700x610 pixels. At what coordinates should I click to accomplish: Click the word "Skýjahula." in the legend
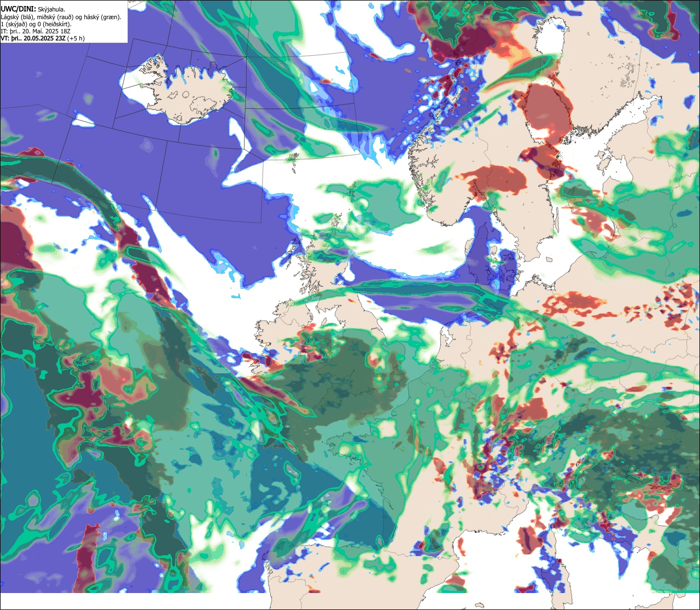click(x=51, y=10)
